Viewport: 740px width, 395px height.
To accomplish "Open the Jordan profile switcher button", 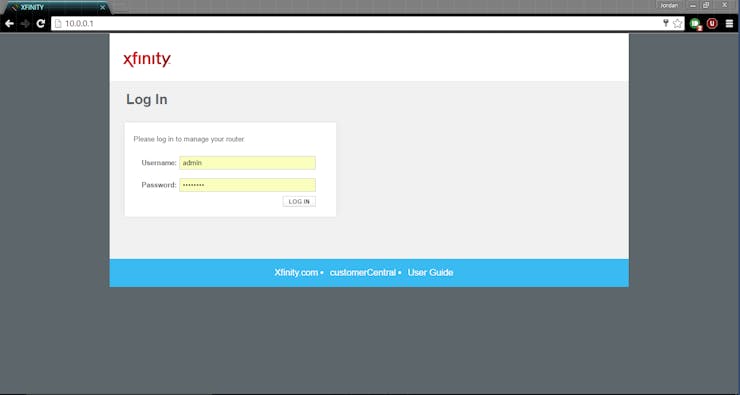I will (x=669, y=6).
